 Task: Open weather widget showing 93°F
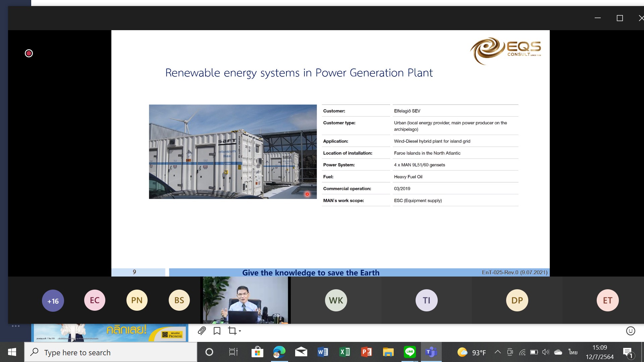point(472,352)
